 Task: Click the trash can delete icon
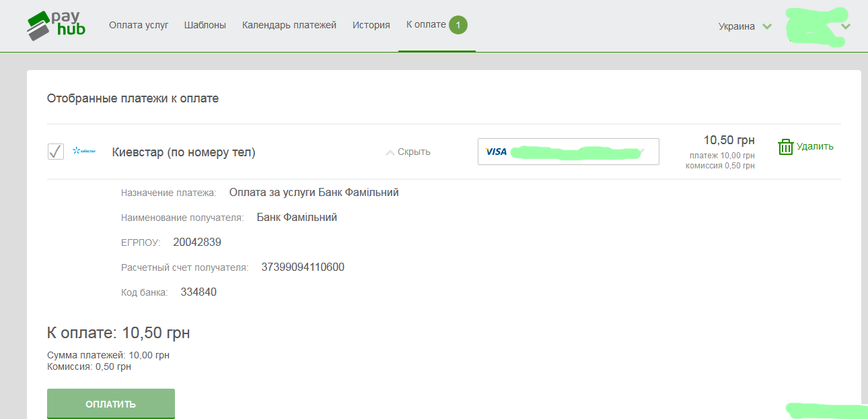pyautogui.click(x=785, y=147)
